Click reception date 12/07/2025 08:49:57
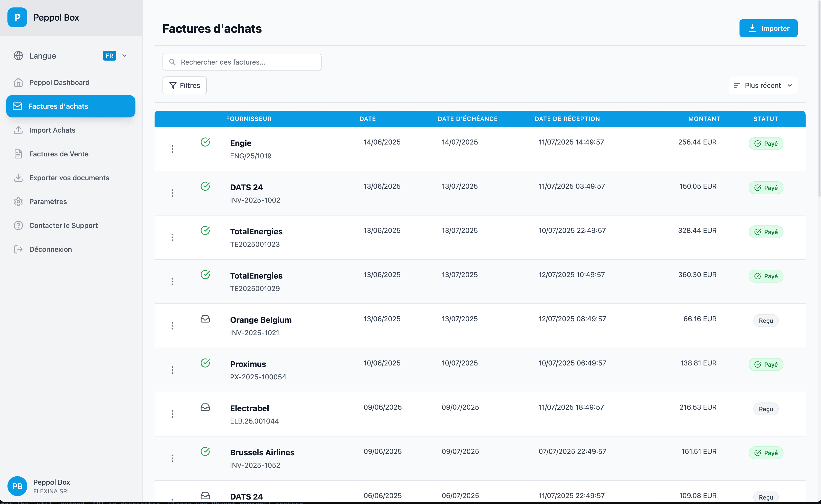821x504 pixels. (x=572, y=319)
